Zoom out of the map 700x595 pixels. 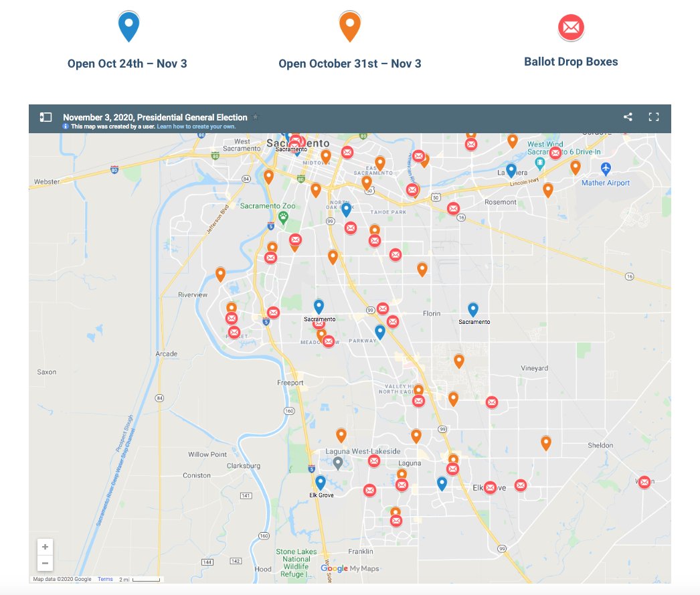[45, 563]
